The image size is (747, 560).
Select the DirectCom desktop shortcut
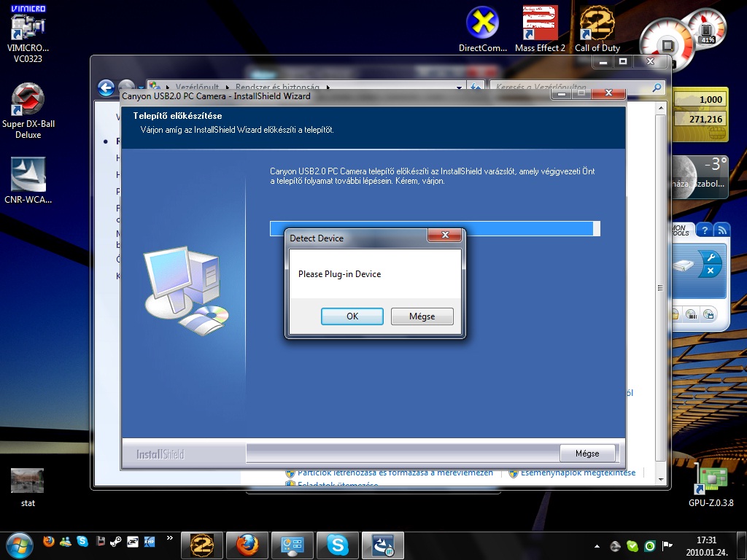pos(483,28)
